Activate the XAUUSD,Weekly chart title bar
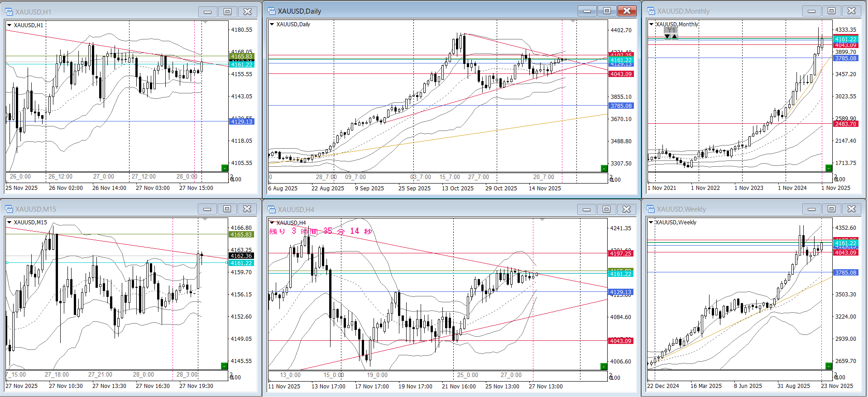This screenshot has height=397, width=868. click(724, 209)
